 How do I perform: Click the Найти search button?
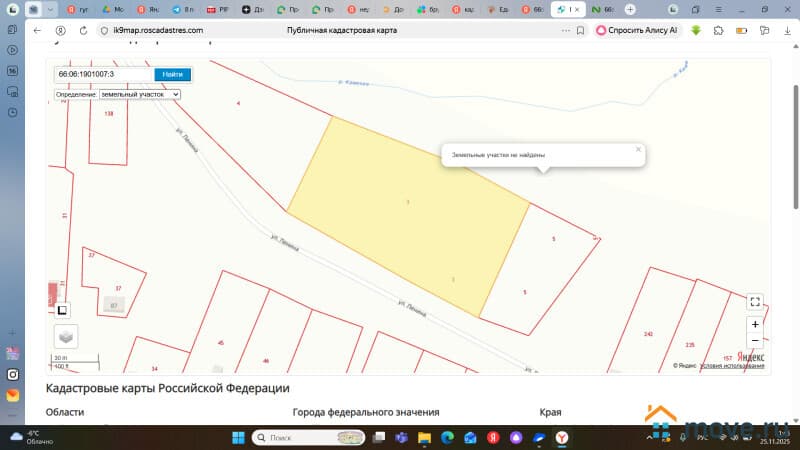(172, 74)
